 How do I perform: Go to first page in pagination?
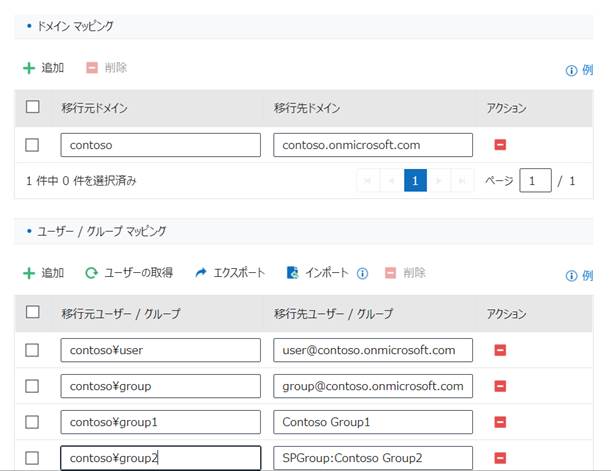(x=367, y=180)
